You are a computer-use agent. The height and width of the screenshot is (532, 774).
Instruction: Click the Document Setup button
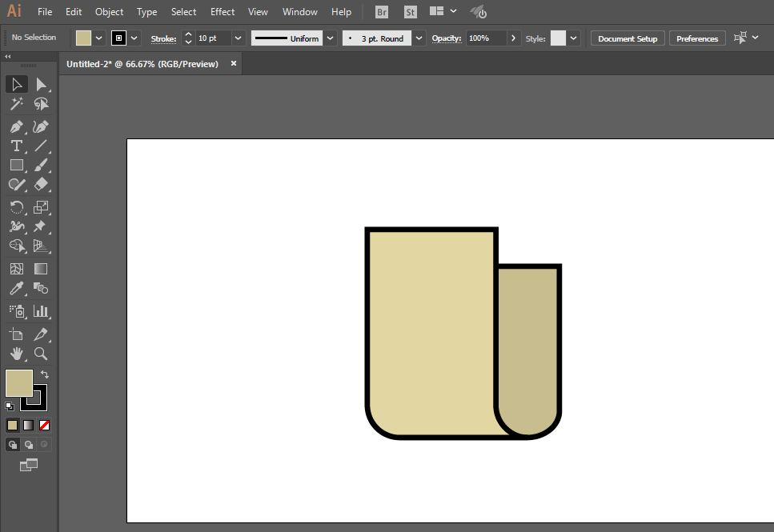[x=628, y=38]
